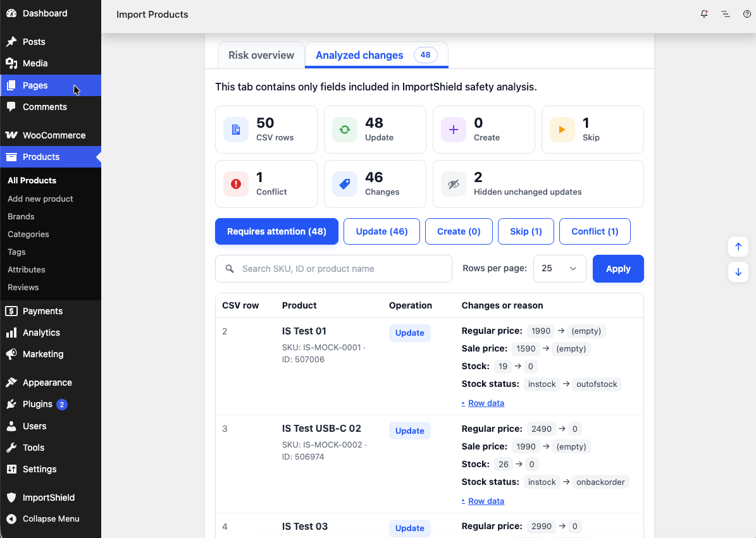Click the Tools wrench icon
The width and height of the screenshot is (756, 538).
11,448
